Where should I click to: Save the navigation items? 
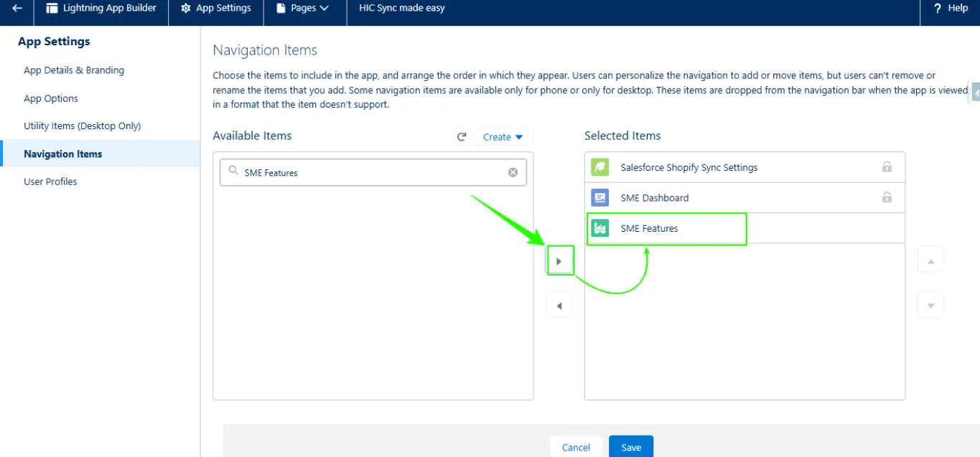pos(631,447)
